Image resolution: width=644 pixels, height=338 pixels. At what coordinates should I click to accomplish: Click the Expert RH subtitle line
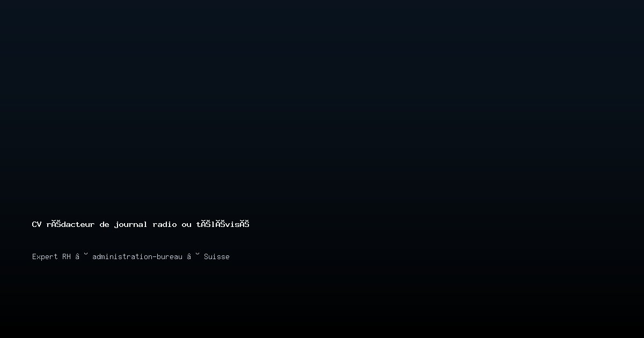click(x=131, y=256)
